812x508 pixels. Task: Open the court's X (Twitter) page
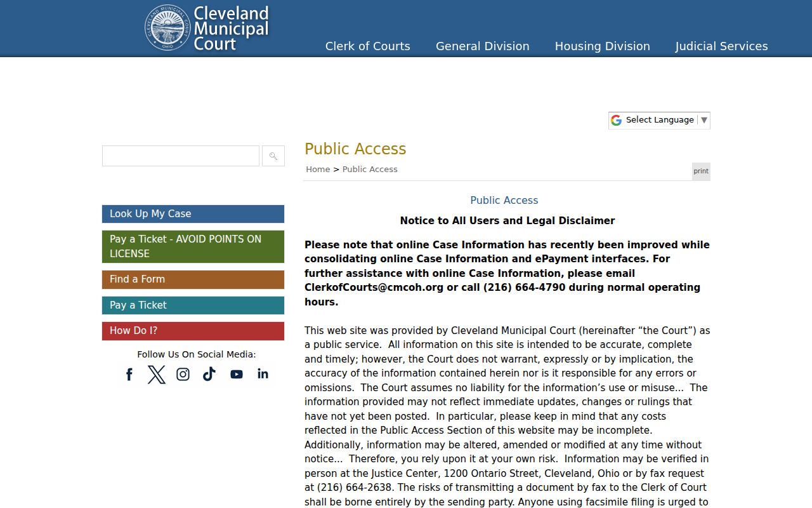click(156, 375)
